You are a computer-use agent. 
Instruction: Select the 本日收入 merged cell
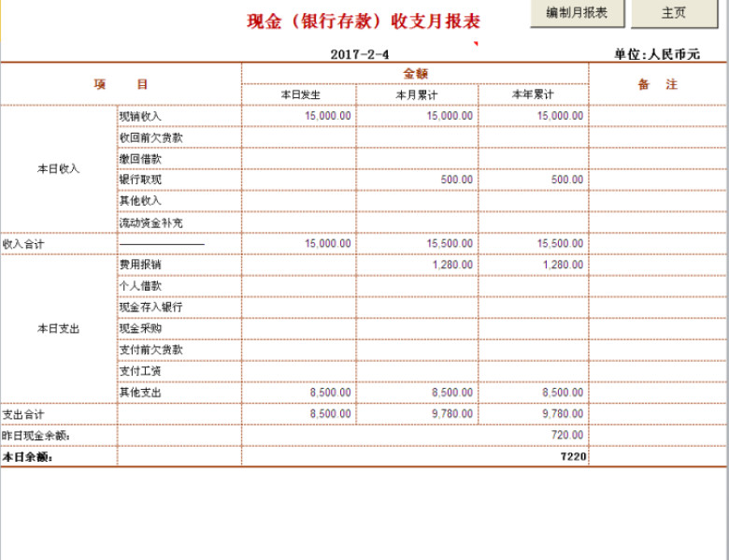59,169
